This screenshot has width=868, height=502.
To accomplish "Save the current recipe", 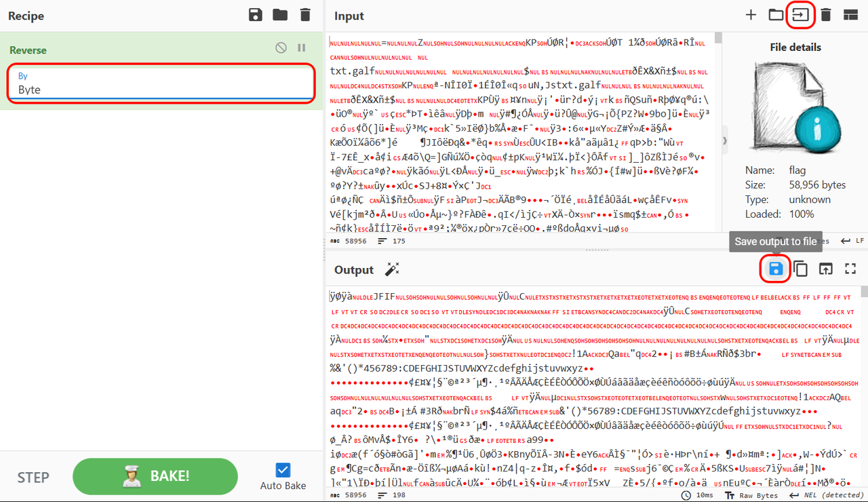I will coord(256,15).
